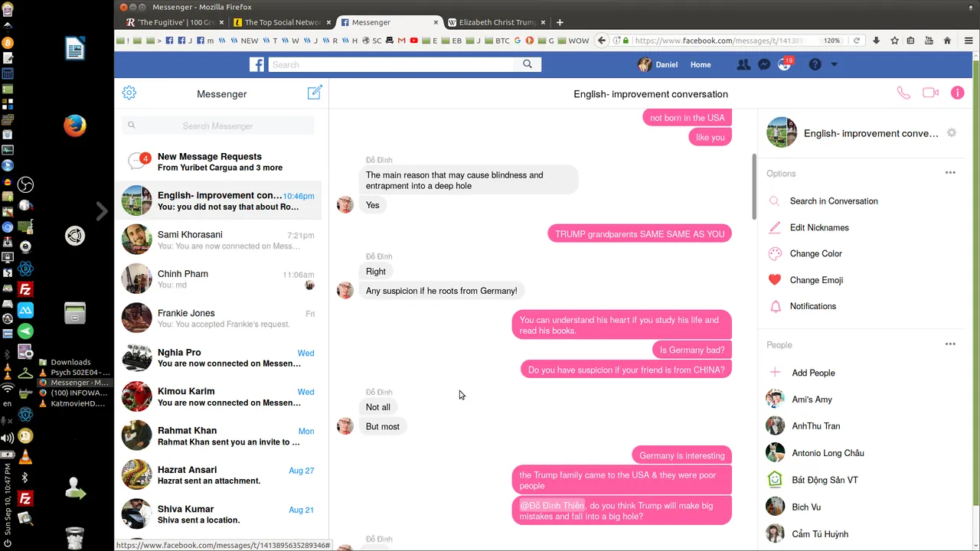Open the Change Color option
Viewport: 980px width, 551px height.
(x=816, y=253)
